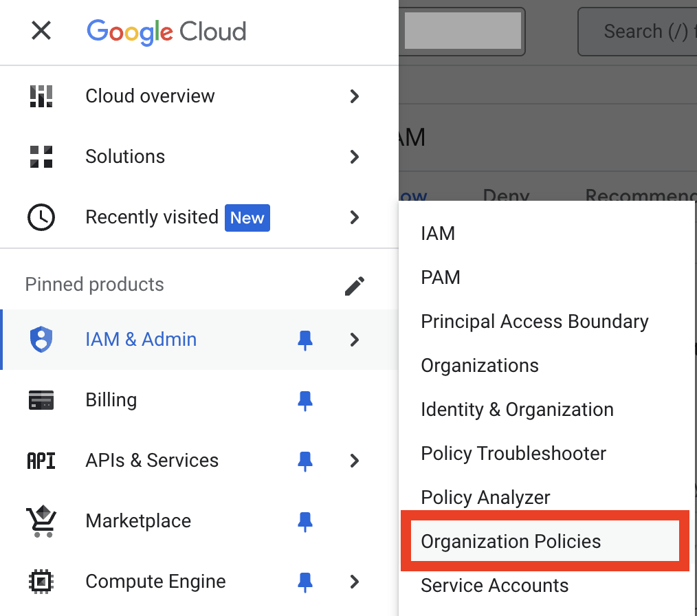Screen dimensions: 697x616
Task: Expand the Solutions submenu arrow
Action: [x=354, y=157]
